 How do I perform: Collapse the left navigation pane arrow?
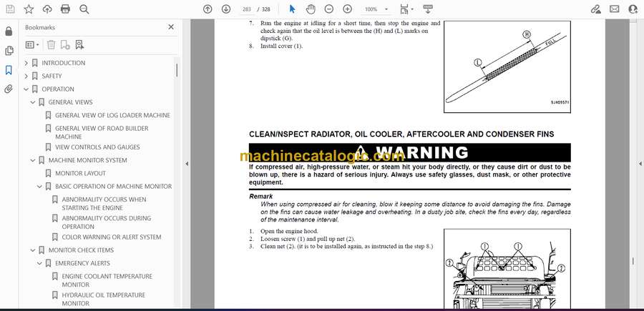point(187,164)
